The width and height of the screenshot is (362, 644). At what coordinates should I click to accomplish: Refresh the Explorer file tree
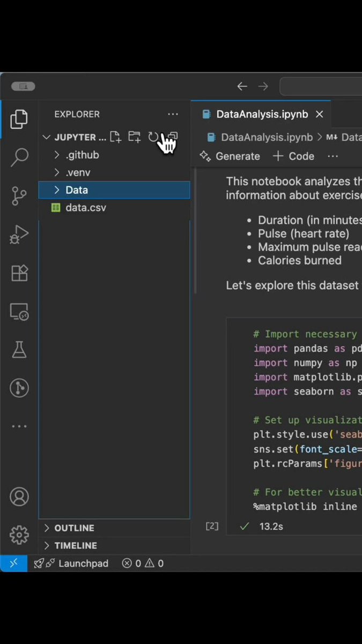coord(153,137)
